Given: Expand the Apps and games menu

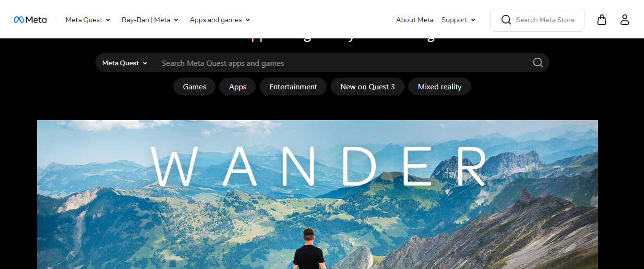Looking at the screenshot, I should click(x=220, y=20).
